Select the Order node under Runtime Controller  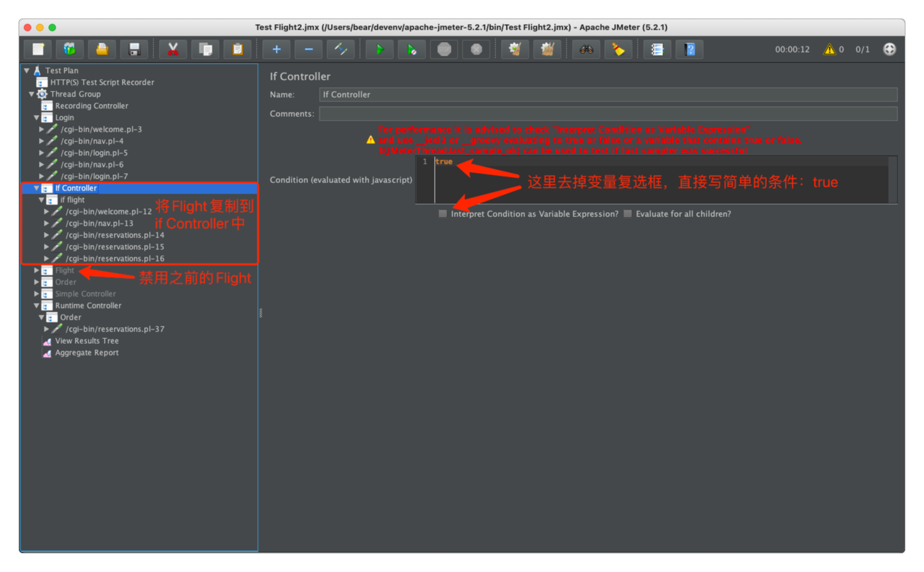tap(71, 317)
